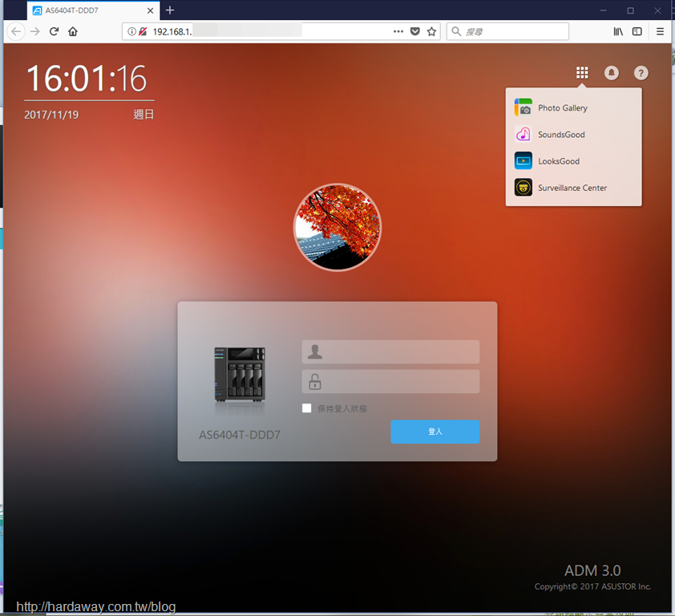
Task: Click the 2017/11/19 date text
Action: 51,115
